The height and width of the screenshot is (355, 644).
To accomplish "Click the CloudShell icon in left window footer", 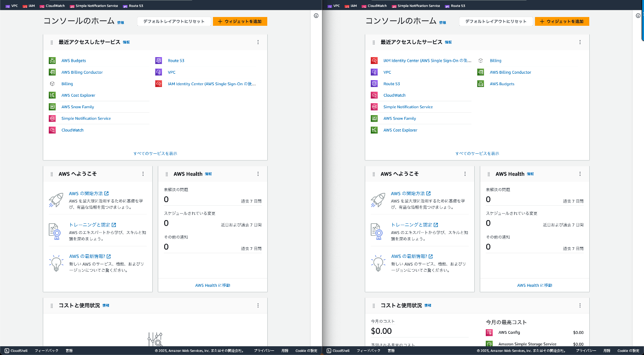I will [x=7, y=351].
